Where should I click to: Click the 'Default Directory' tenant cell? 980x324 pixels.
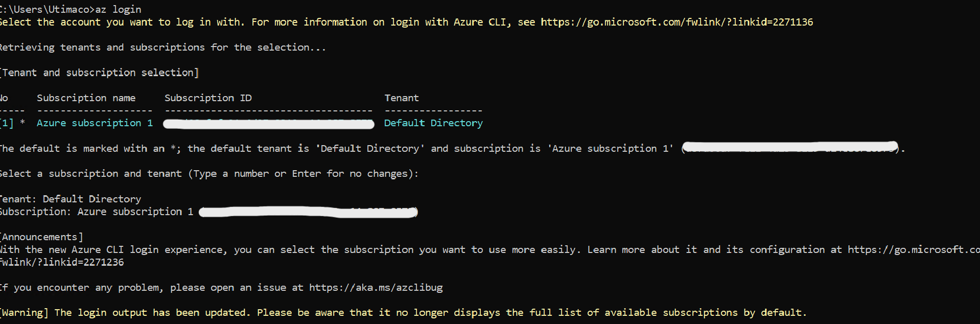[433, 123]
